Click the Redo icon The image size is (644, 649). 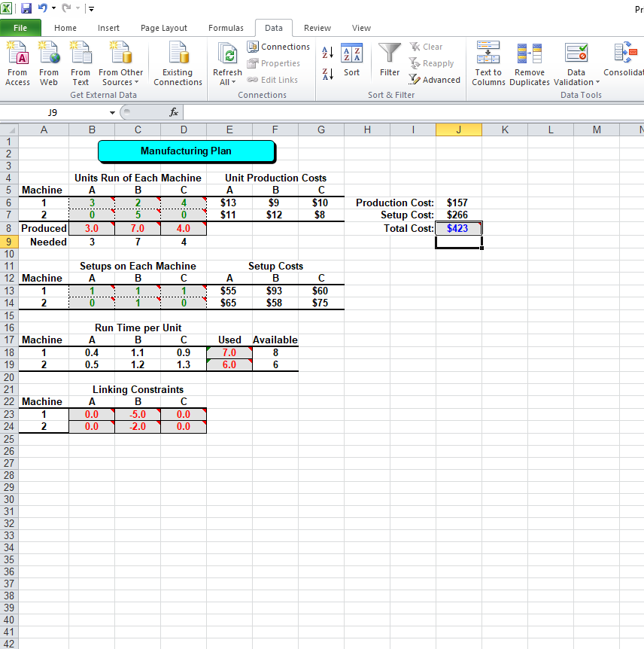point(66,8)
